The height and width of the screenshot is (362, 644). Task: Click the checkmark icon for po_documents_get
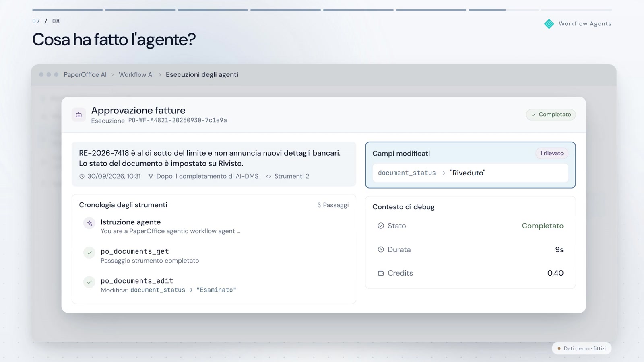coord(89,253)
